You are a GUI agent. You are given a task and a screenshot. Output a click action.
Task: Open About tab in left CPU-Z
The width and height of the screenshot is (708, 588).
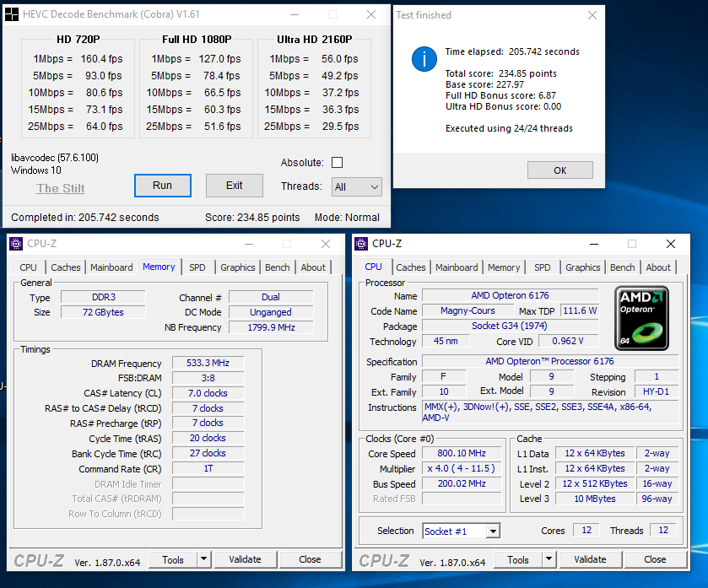click(x=313, y=267)
